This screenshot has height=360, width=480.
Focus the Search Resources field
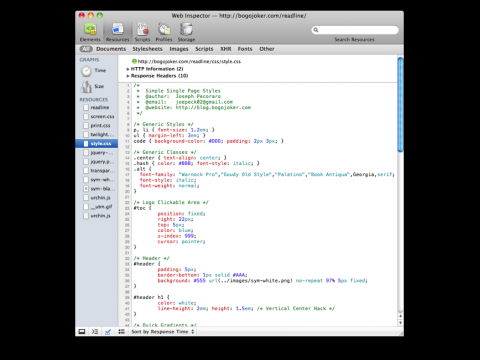click(x=355, y=30)
